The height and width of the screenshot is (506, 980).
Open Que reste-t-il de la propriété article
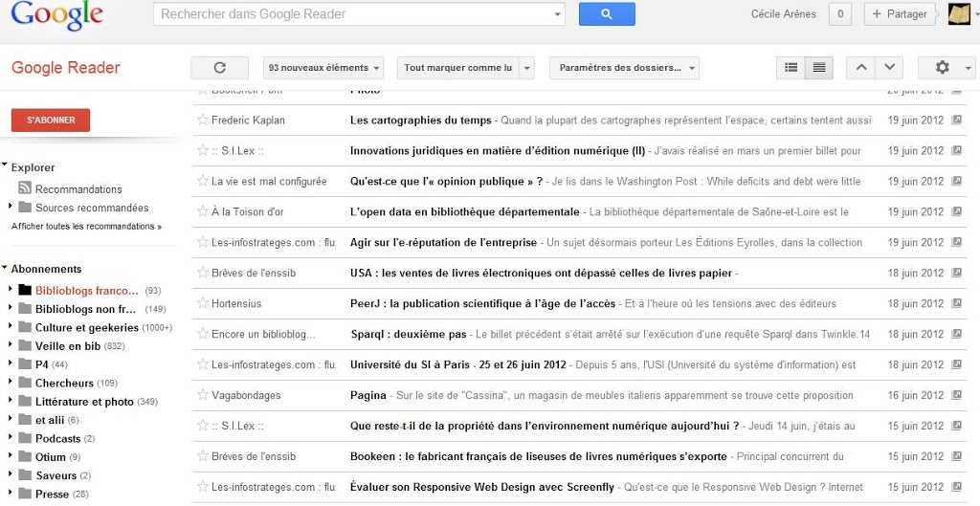pyautogui.click(x=545, y=426)
